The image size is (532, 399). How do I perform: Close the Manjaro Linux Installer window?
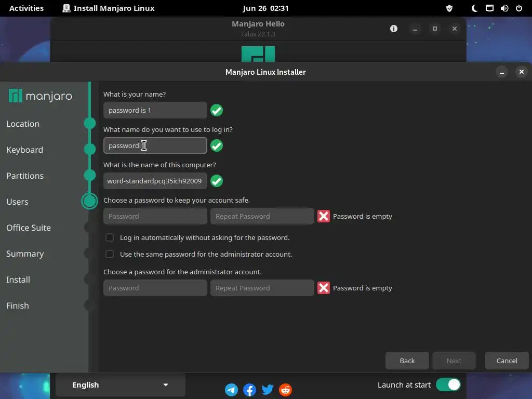(522, 72)
